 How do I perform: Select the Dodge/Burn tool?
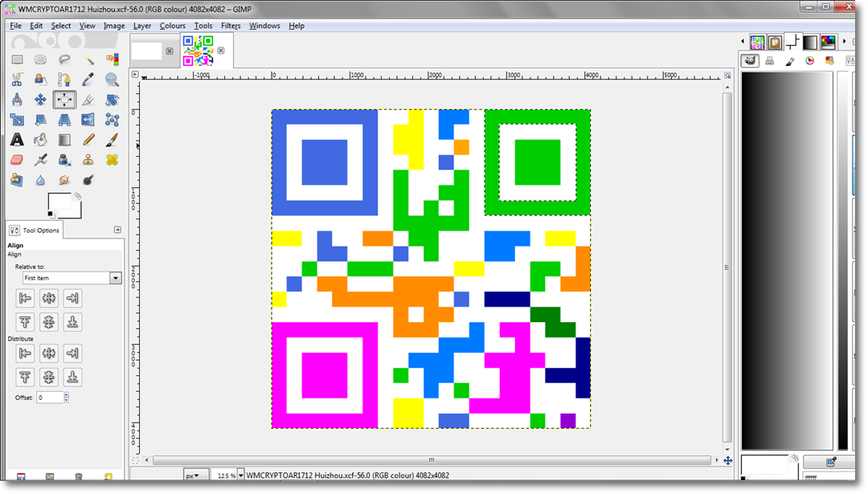click(x=88, y=180)
